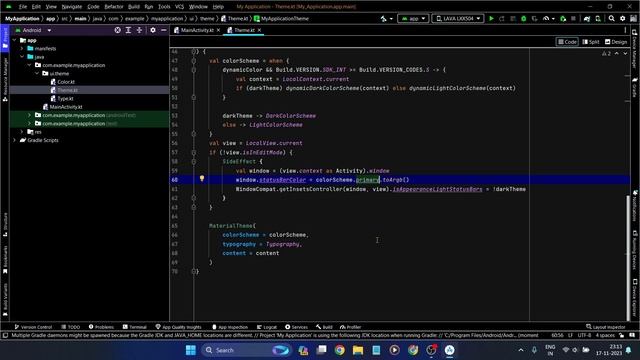Open the Refactor menu

point(113,7)
